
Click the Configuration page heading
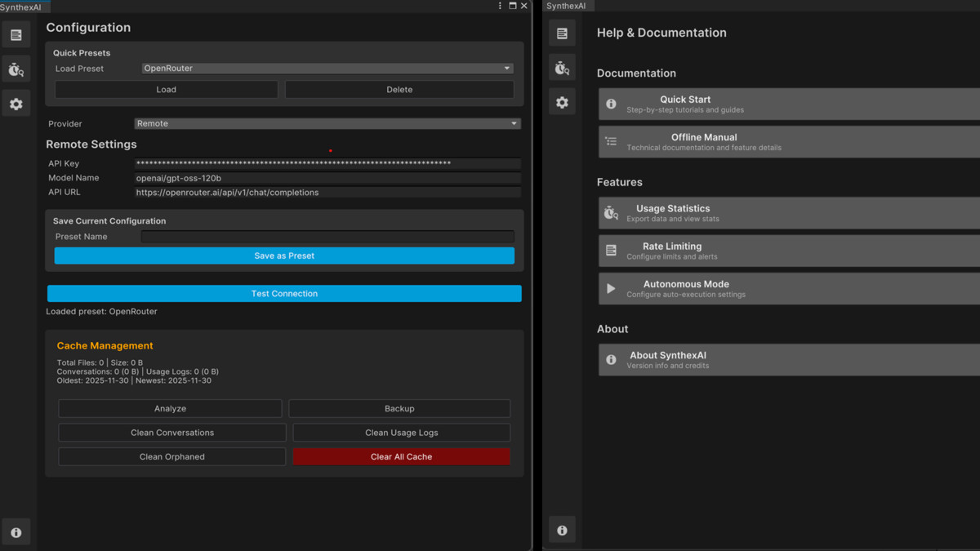coord(88,28)
